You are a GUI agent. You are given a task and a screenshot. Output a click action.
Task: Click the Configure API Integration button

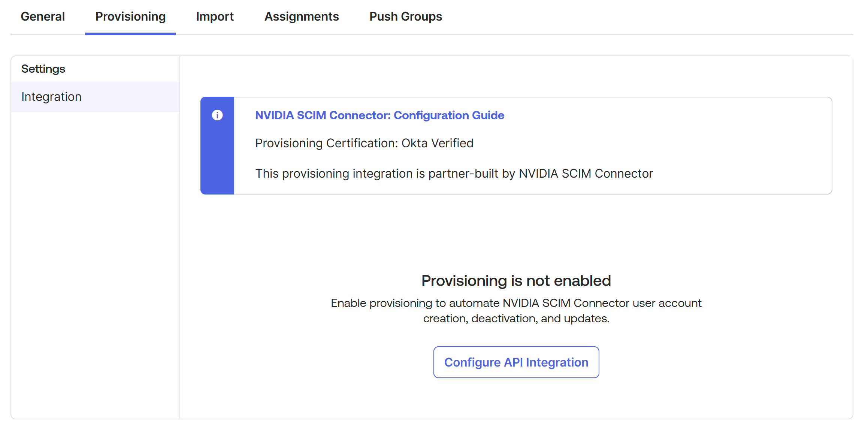(516, 362)
